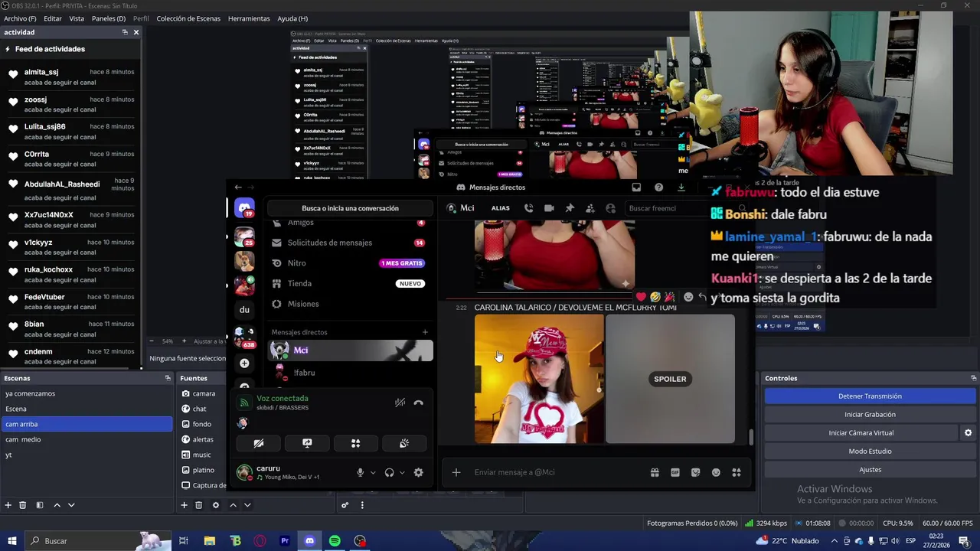Open the 'du' Discord server
The height and width of the screenshot is (551, 980).
point(244,310)
